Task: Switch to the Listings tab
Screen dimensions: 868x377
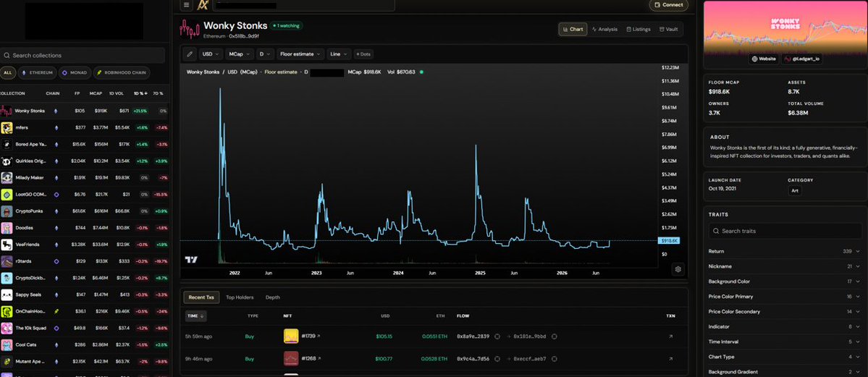Action: pos(639,30)
